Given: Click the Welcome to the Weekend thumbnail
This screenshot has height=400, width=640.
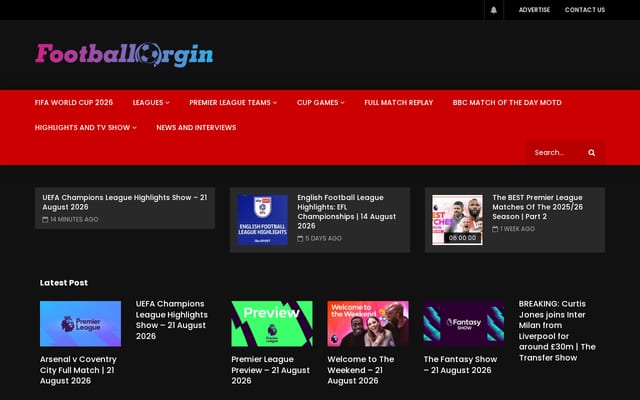Looking at the screenshot, I should (x=368, y=324).
